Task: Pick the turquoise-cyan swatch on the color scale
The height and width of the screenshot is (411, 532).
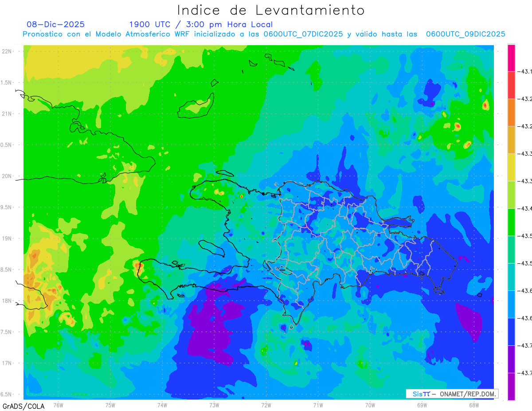Action: (x=511, y=277)
